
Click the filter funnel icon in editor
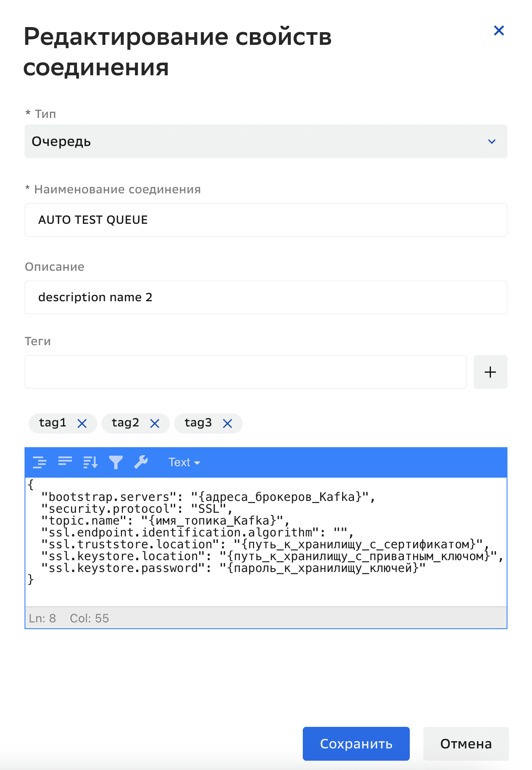point(115,462)
